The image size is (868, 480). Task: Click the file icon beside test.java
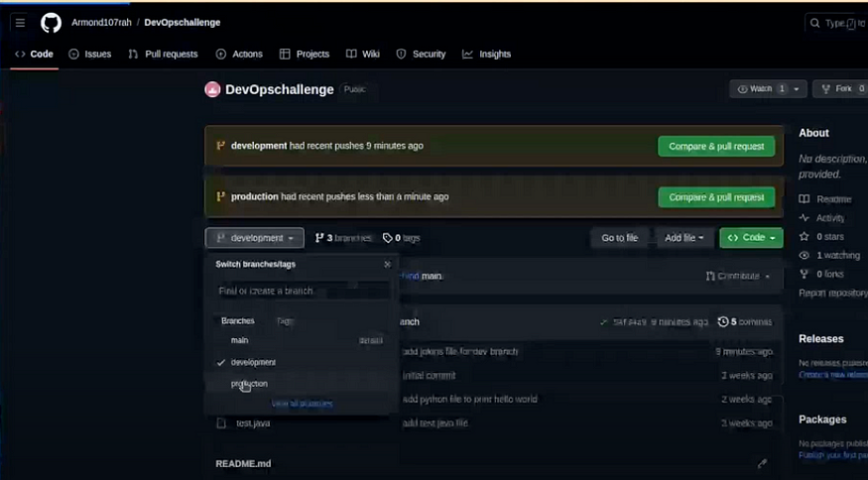[x=221, y=423]
